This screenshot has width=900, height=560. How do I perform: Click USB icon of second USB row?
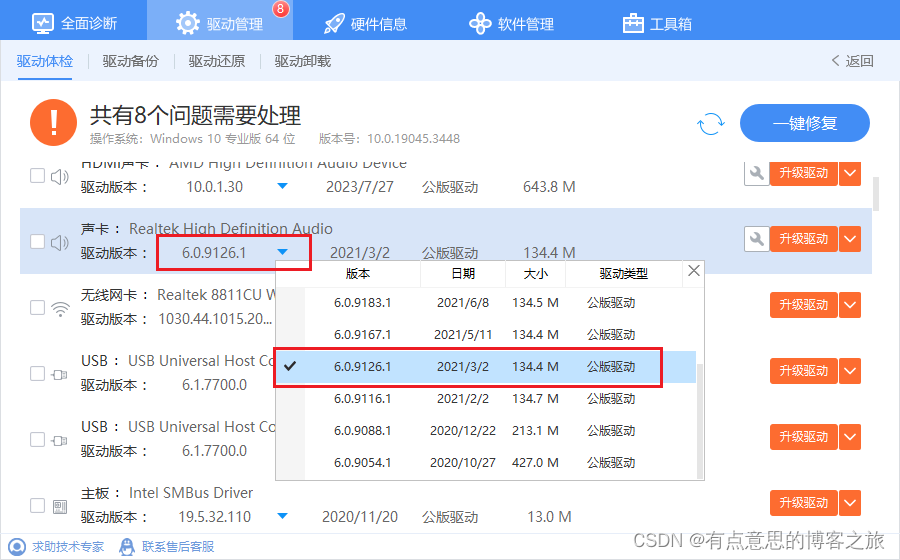(60, 441)
